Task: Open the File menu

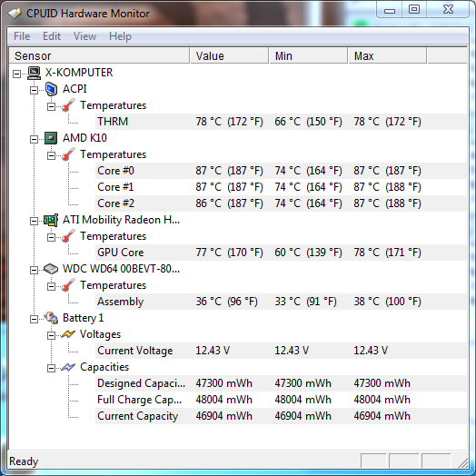Action: click(x=22, y=36)
